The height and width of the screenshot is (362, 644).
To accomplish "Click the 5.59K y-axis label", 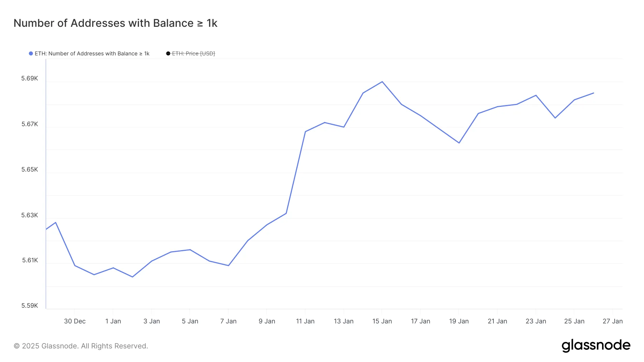I will pos(30,306).
